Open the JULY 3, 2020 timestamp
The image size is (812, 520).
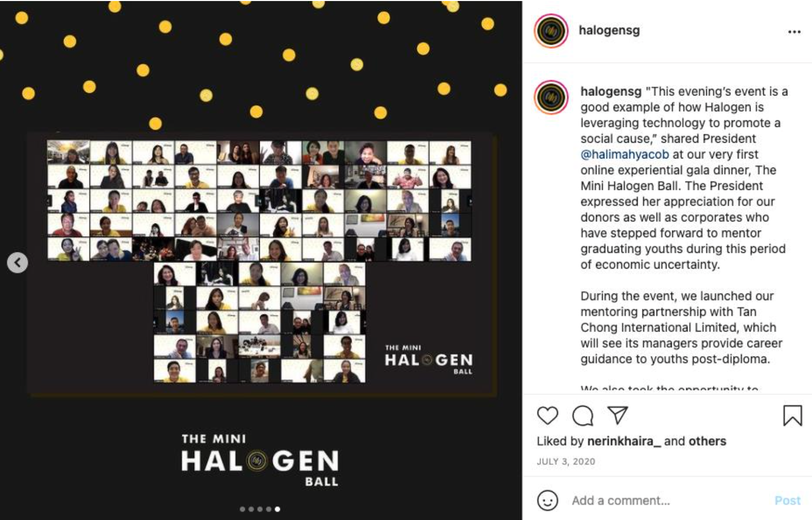click(566, 462)
